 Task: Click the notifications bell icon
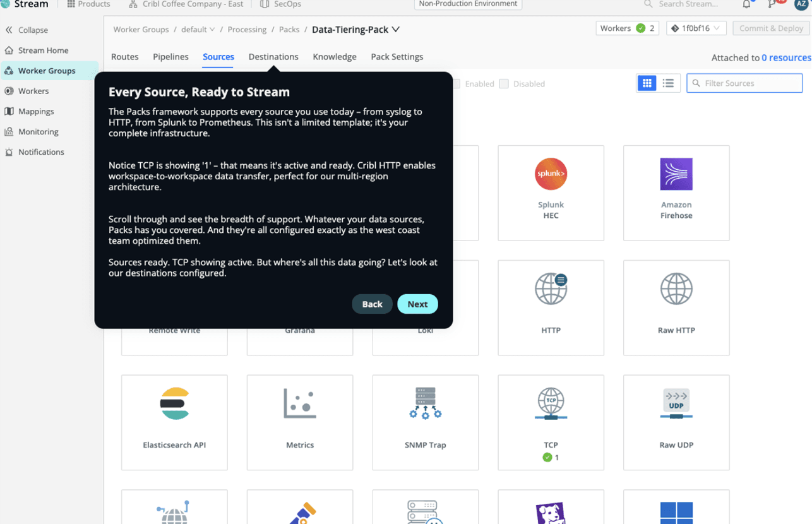(x=746, y=4)
